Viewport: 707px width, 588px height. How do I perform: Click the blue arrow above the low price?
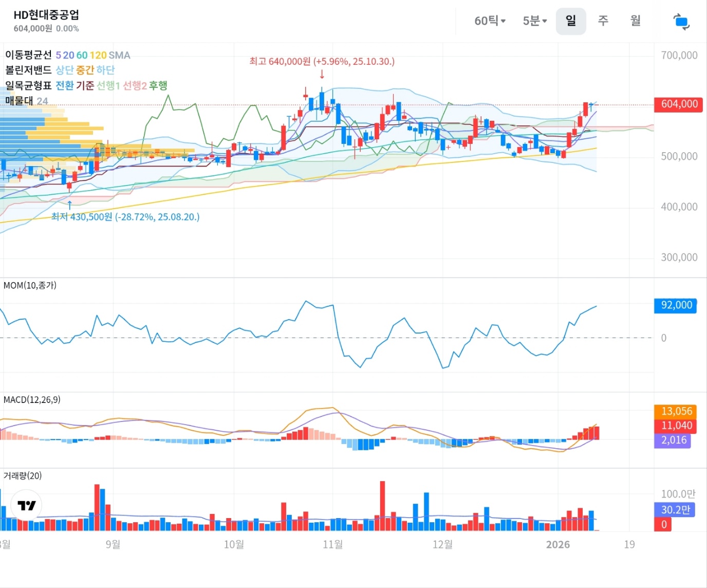point(70,205)
